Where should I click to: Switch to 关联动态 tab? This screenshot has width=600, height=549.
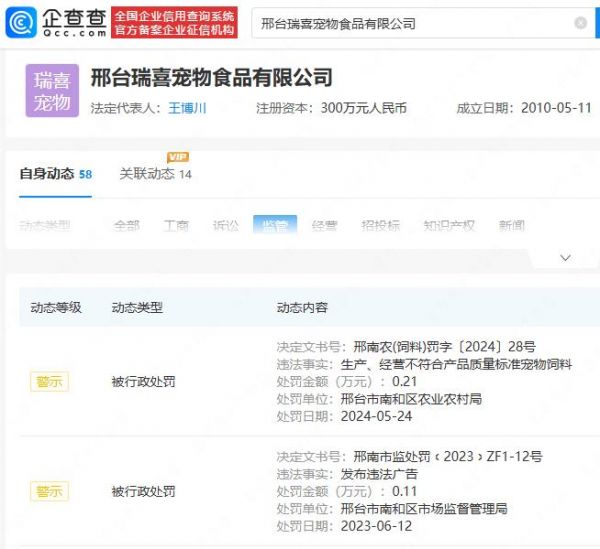pos(155,174)
